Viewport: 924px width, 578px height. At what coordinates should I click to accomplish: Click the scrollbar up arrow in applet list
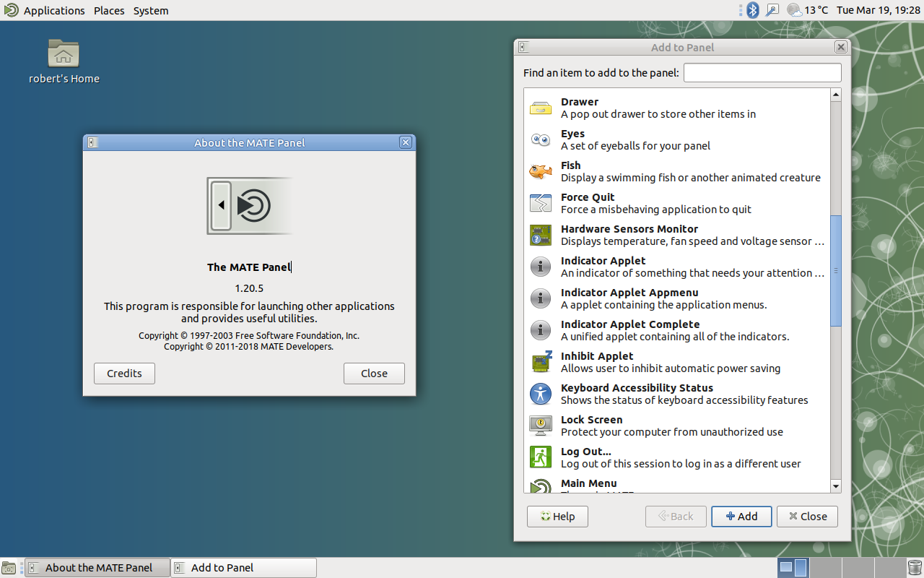[836, 95]
